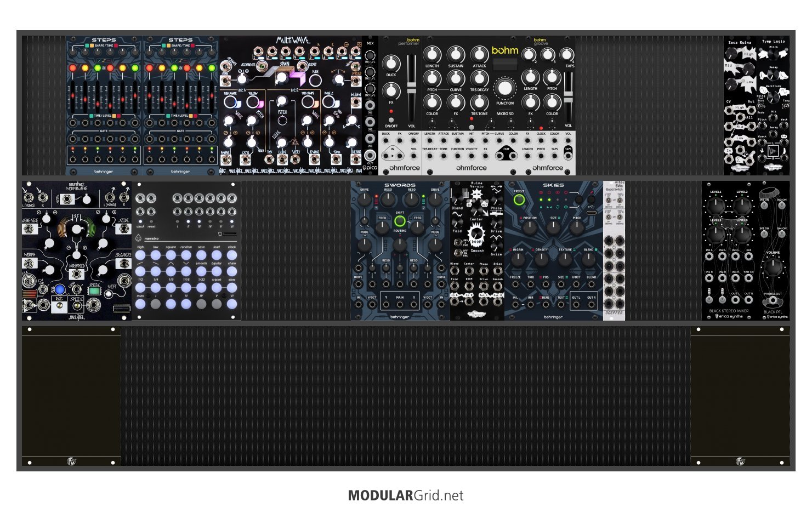Toggle the 'triplet' button on Maestro

[x=217, y=287]
